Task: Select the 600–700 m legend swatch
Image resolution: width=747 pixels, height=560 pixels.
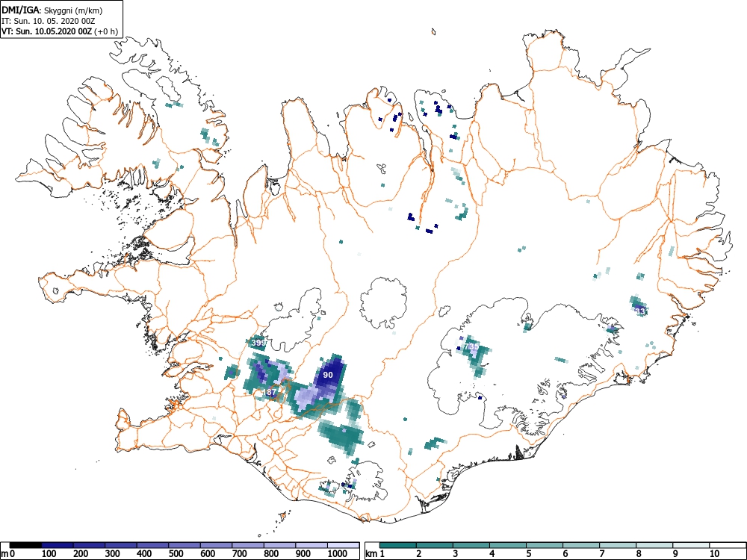Action: point(217,545)
